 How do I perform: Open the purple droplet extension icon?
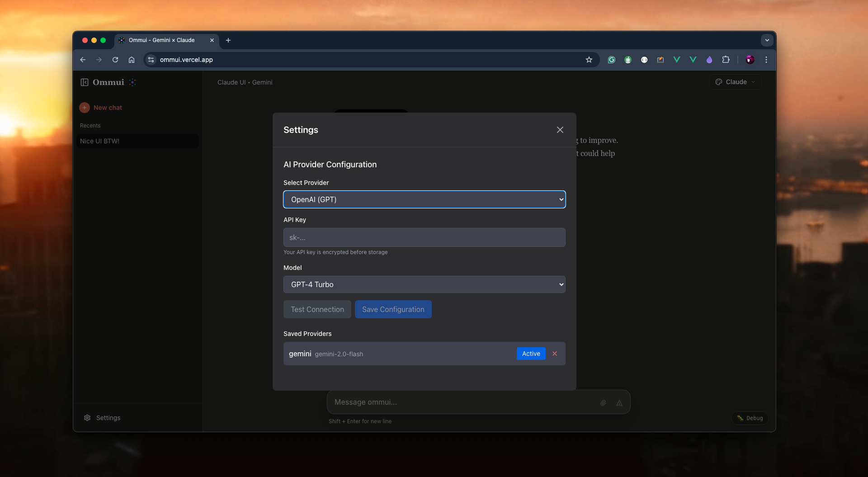click(x=709, y=60)
